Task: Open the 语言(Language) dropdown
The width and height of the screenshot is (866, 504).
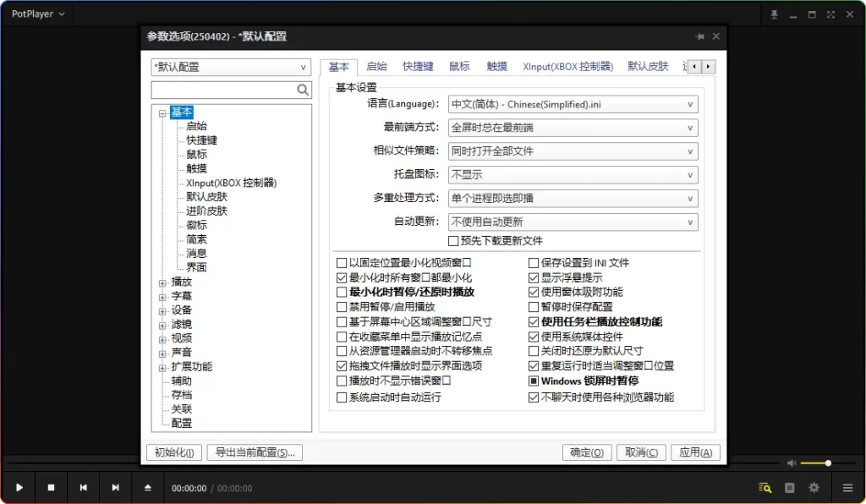Action: click(x=573, y=104)
